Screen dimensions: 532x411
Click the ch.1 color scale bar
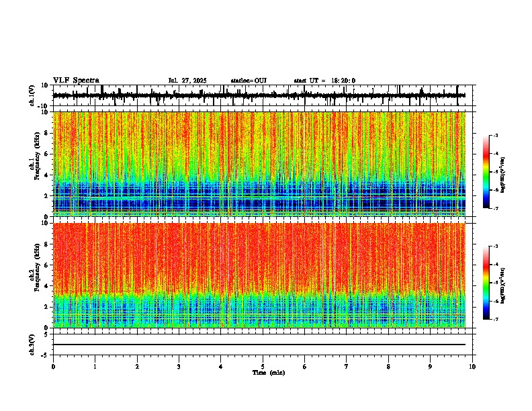[486, 172]
